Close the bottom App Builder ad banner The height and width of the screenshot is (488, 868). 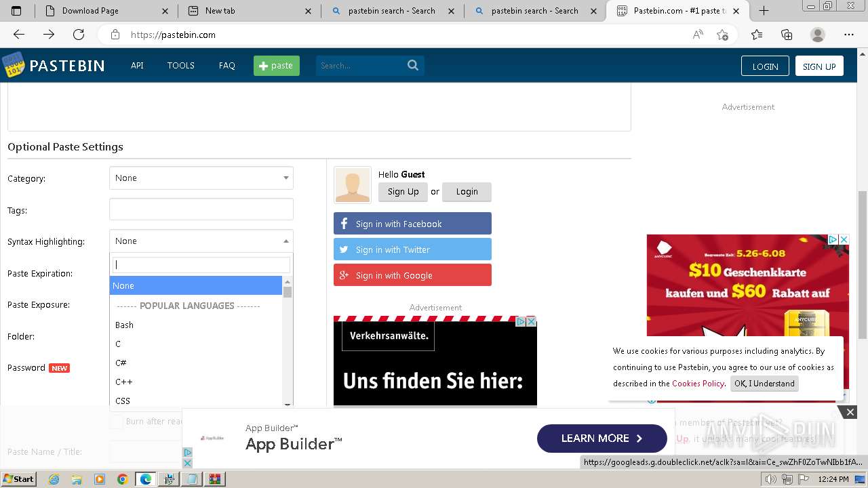[850, 411]
